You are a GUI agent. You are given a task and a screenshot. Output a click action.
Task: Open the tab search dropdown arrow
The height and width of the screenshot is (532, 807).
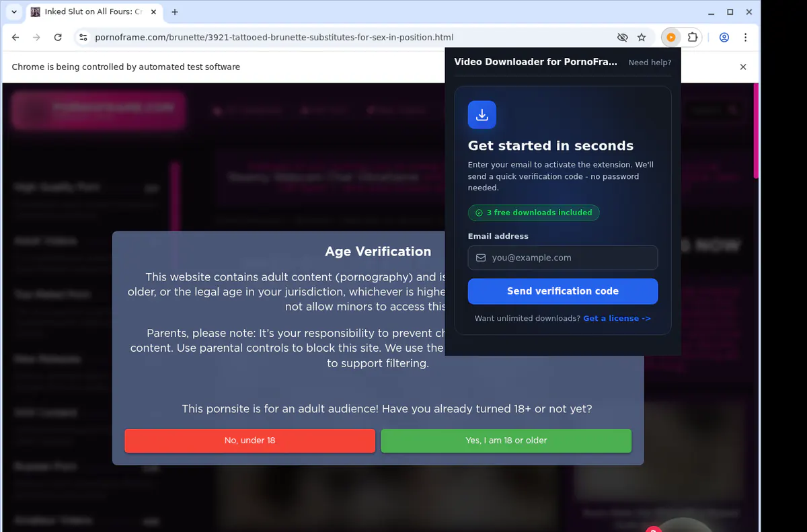pos(15,12)
